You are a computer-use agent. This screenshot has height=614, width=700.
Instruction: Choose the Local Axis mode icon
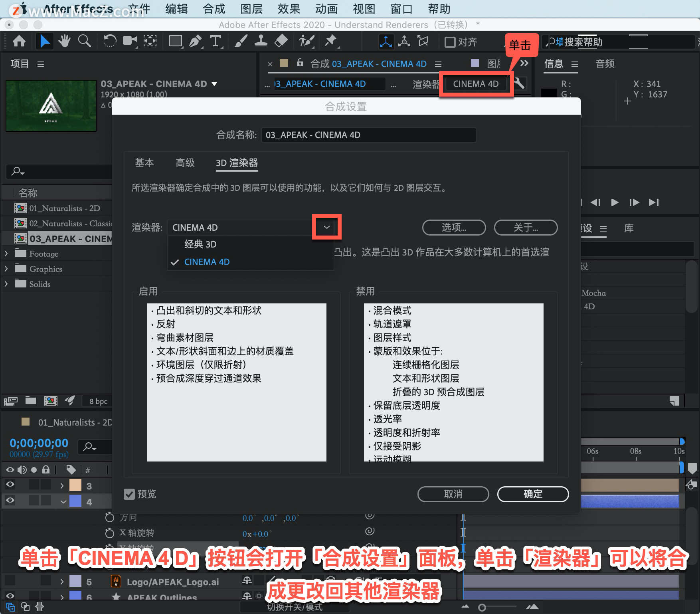tap(386, 42)
